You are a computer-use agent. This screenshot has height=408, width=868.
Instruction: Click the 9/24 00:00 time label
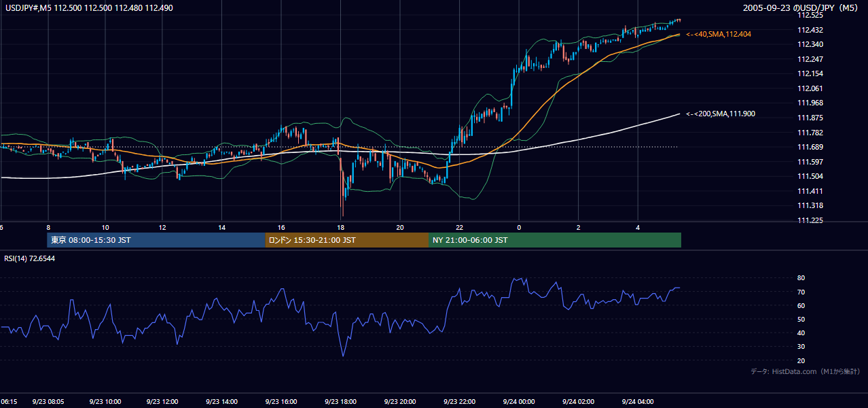point(519,402)
